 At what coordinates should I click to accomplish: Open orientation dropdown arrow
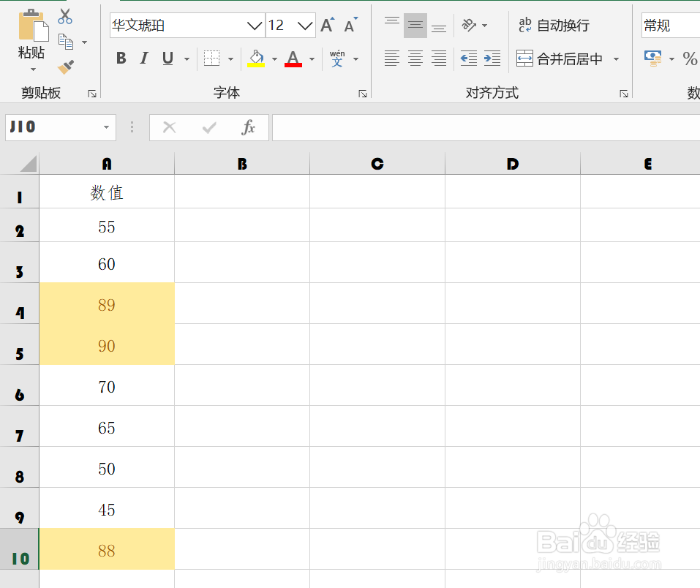pos(485,26)
